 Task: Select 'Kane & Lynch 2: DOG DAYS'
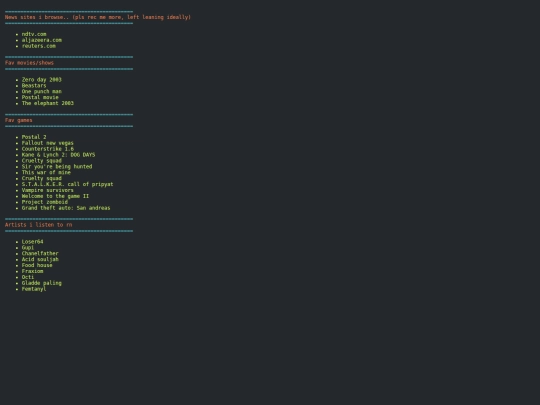58,155
